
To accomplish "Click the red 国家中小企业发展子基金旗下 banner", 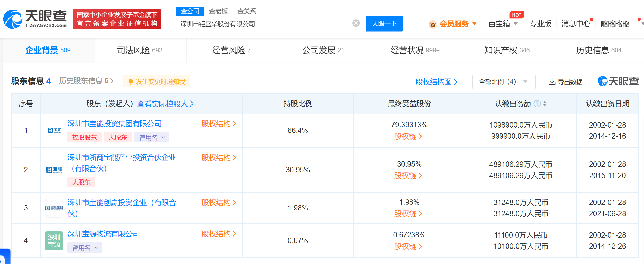I will point(117,19).
